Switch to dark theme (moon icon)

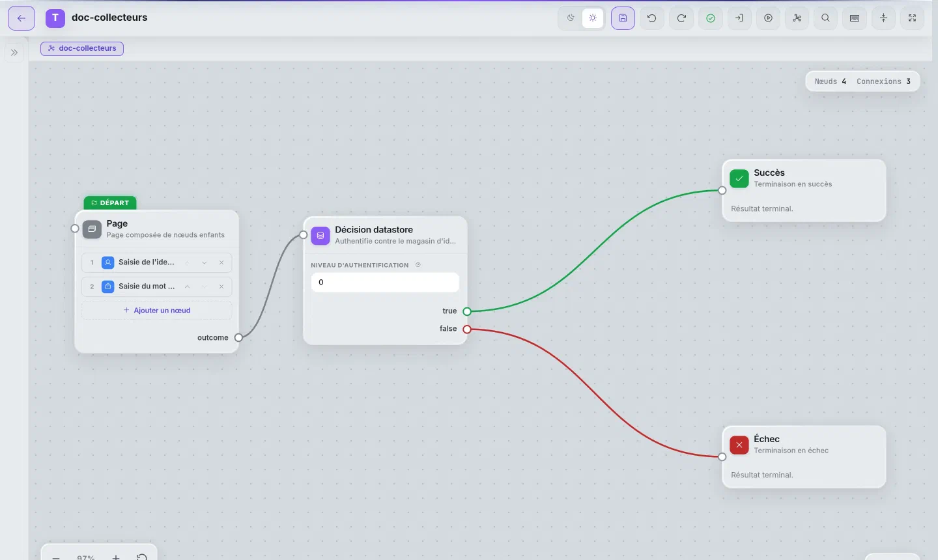point(571,18)
